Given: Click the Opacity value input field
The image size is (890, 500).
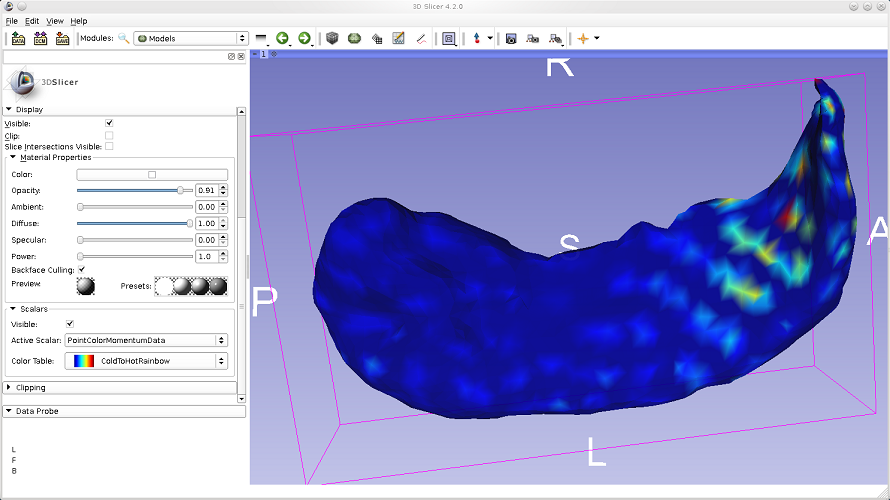Looking at the screenshot, I should click(x=206, y=190).
